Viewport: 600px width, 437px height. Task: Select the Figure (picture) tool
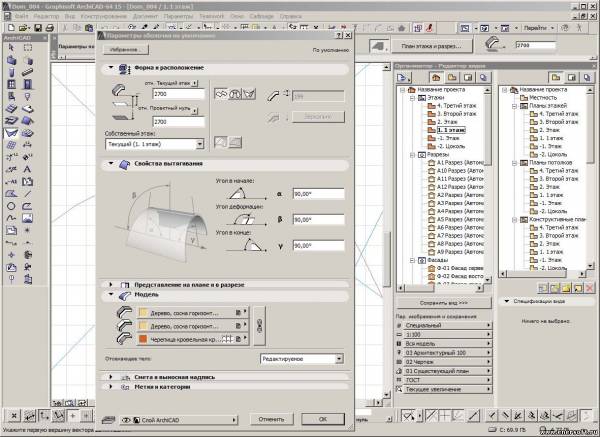28,218
